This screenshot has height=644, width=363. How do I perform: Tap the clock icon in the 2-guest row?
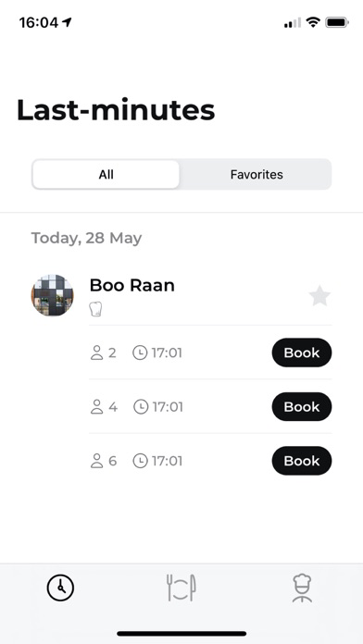[140, 353]
